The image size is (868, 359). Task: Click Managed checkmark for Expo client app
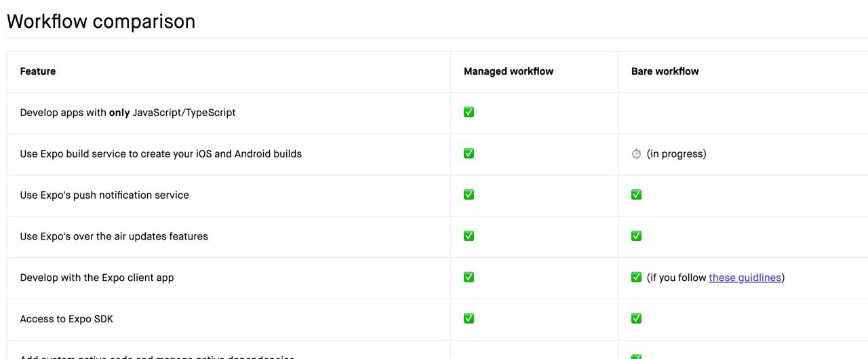point(469,277)
